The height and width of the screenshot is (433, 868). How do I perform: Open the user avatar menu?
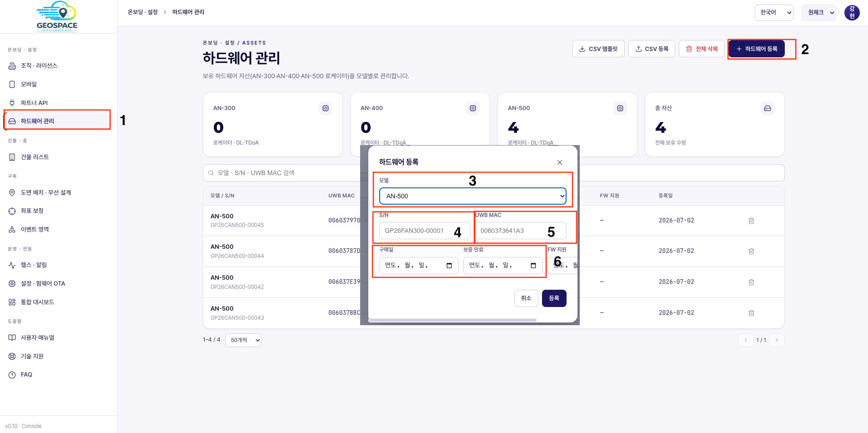[852, 13]
